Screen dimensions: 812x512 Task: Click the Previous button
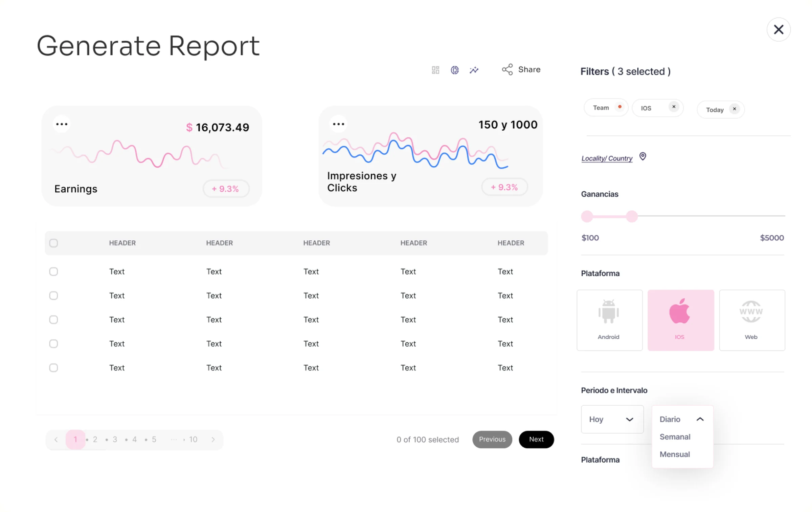tap(492, 440)
